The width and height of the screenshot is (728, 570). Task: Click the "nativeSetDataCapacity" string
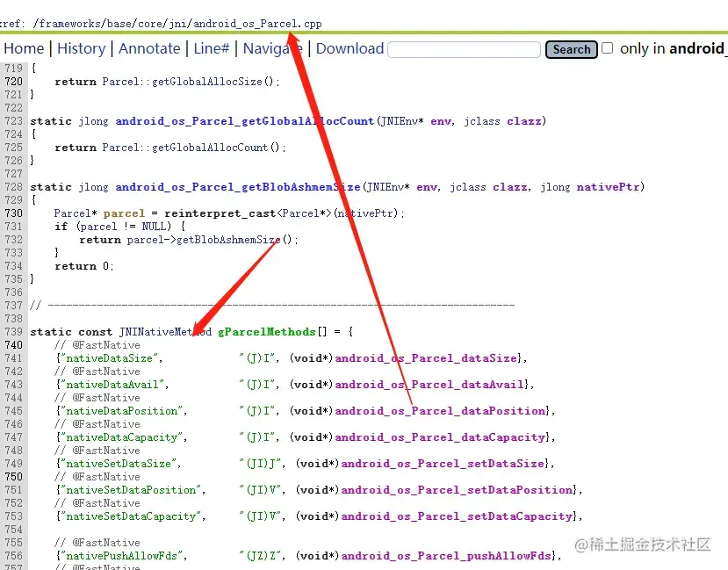(x=132, y=516)
